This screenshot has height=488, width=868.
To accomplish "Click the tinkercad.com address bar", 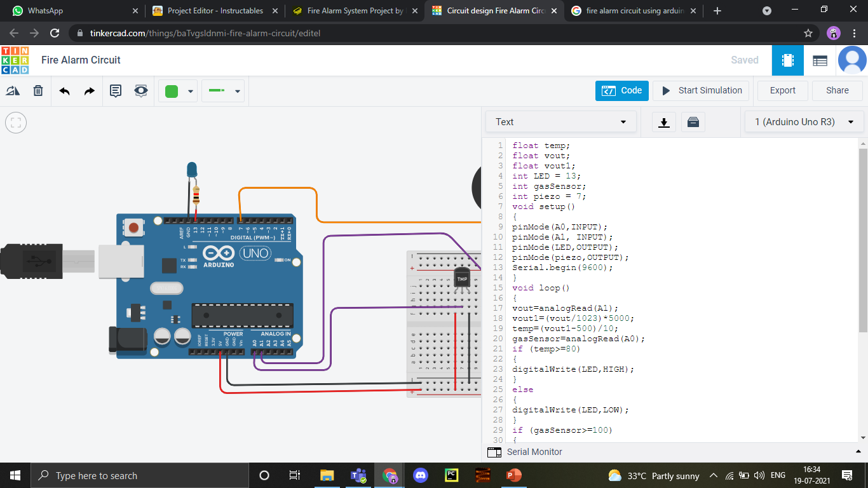I will pyautogui.click(x=442, y=33).
